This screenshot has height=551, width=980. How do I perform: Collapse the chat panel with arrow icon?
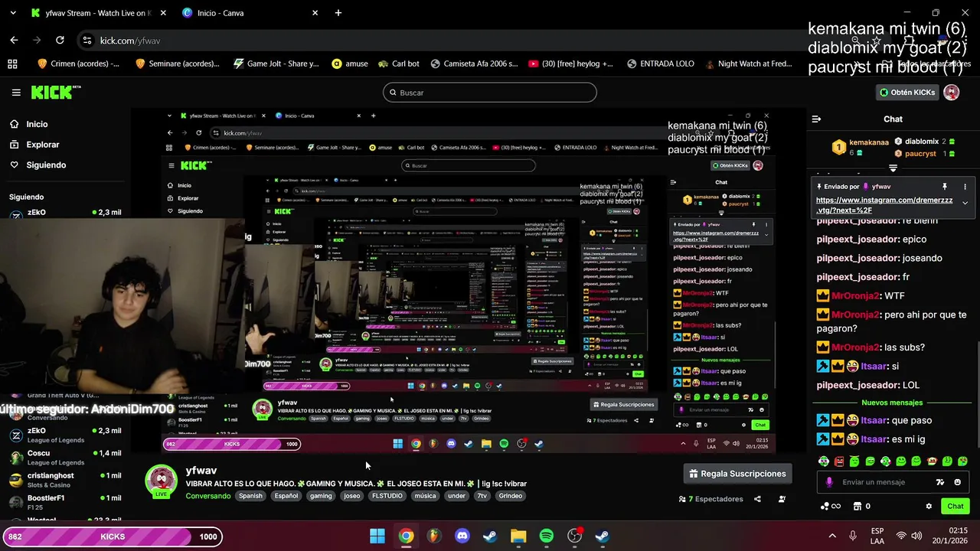pyautogui.click(x=816, y=119)
